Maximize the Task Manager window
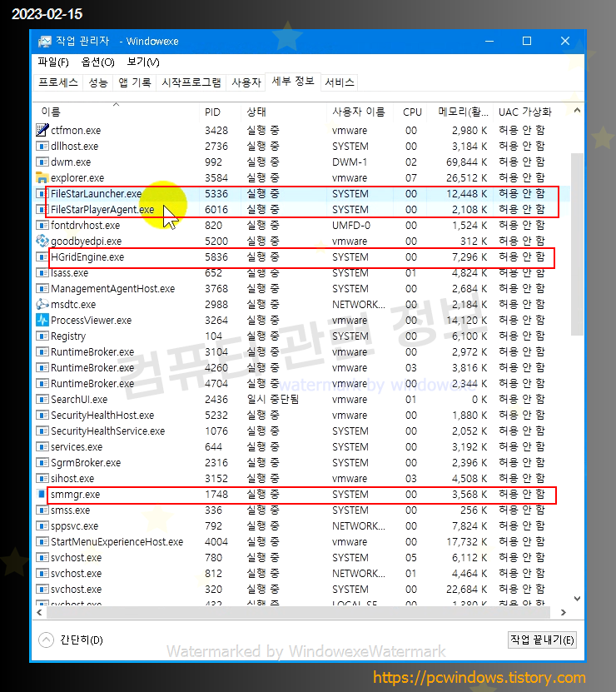 click(x=527, y=41)
